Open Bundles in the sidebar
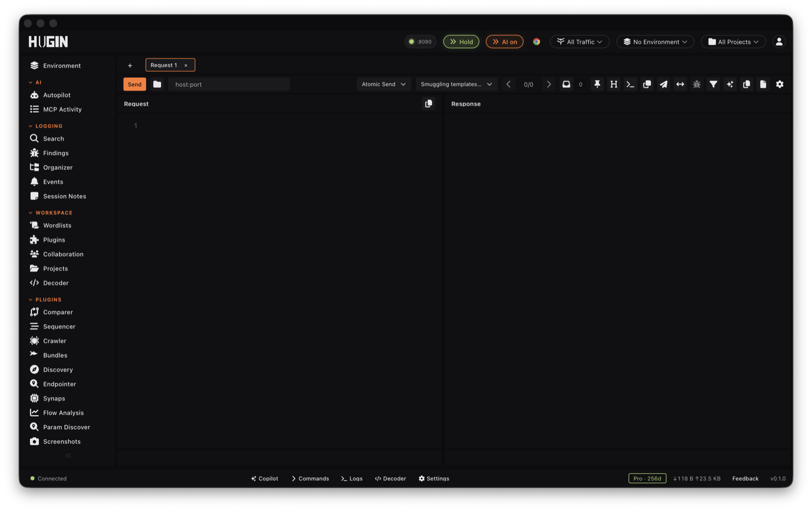 click(55, 355)
